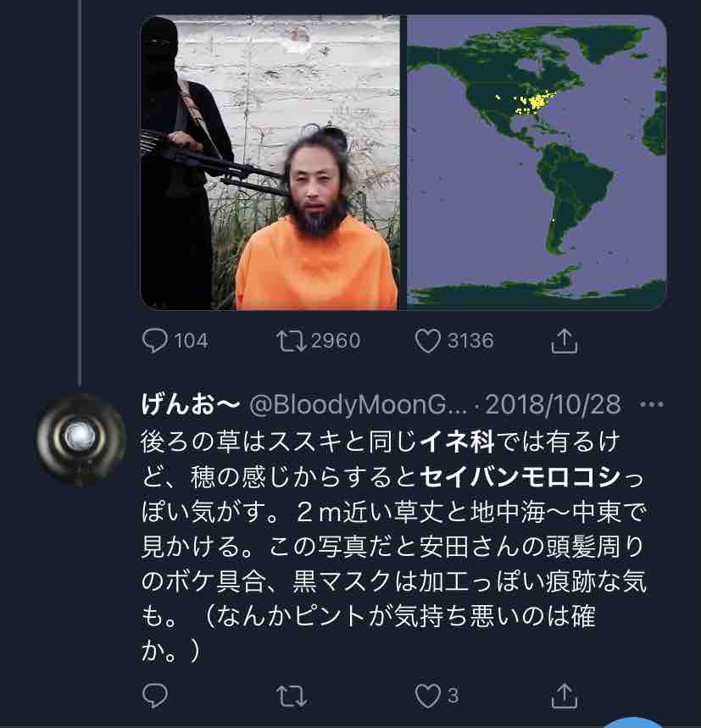701x728 pixels.
Task: Tap the reply bubble icon beside 104
Action: point(154,341)
